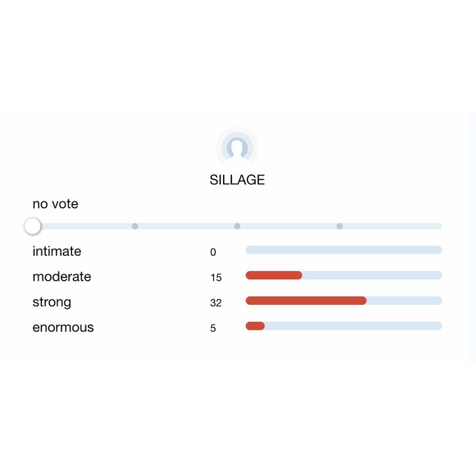Click the fourth dot on the vote slider
Image resolution: width=476 pixels, height=476 pixels.
coord(340,226)
